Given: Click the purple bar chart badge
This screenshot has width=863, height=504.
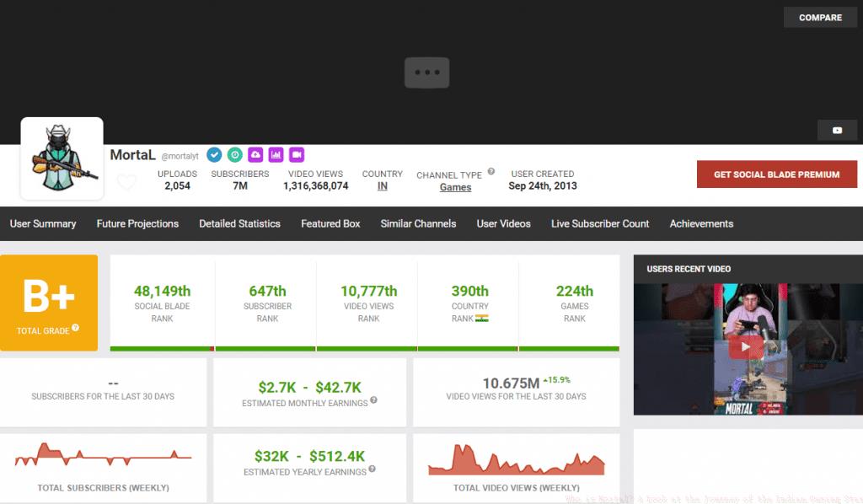Looking at the screenshot, I should pos(276,155).
